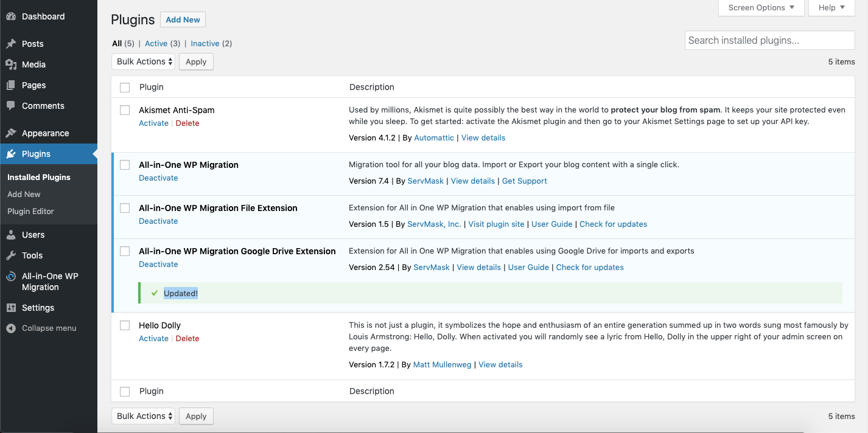868x433 pixels.
Task: Click the green Updated checkmark icon
Action: pyautogui.click(x=155, y=293)
